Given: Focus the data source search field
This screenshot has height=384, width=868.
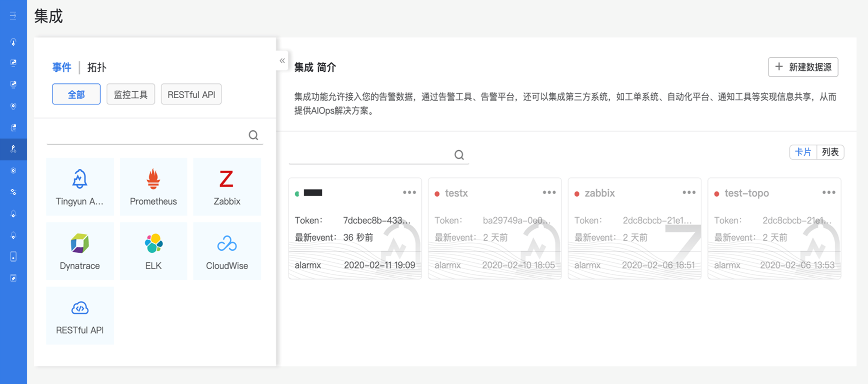Looking at the screenshot, I should pos(371,155).
